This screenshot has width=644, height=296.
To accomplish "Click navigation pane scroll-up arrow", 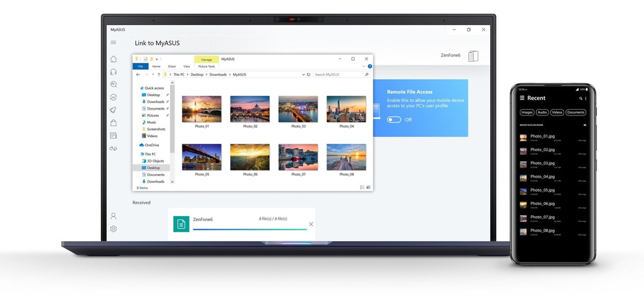I will [172, 83].
